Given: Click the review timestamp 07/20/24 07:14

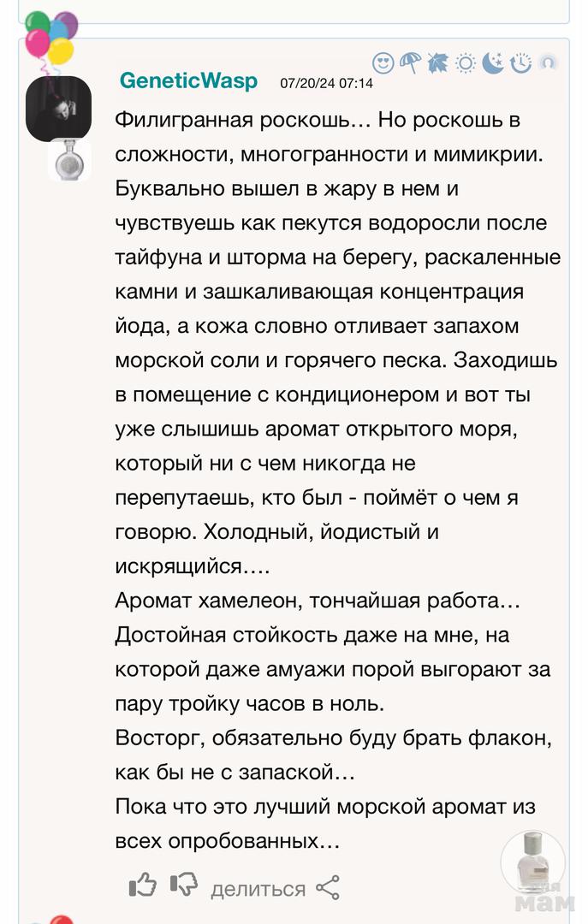Looking at the screenshot, I should click(326, 84).
